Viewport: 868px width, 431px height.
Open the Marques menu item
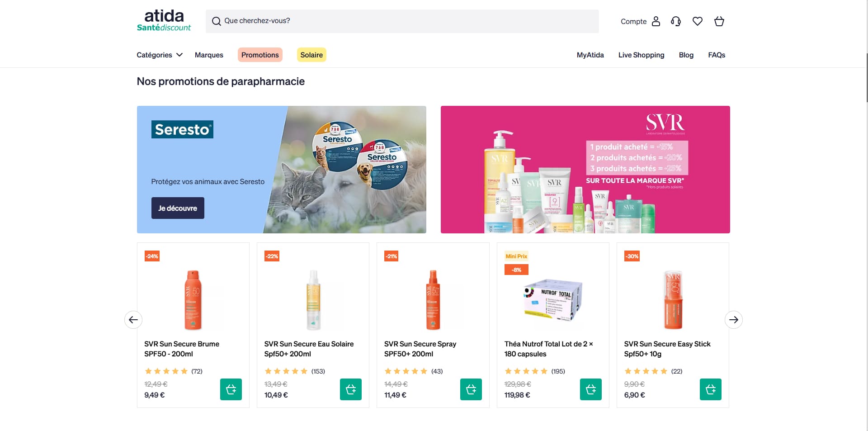pyautogui.click(x=209, y=55)
